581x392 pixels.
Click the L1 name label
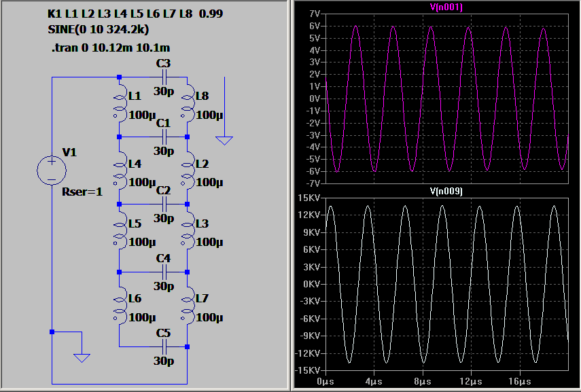(x=135, y=96)
